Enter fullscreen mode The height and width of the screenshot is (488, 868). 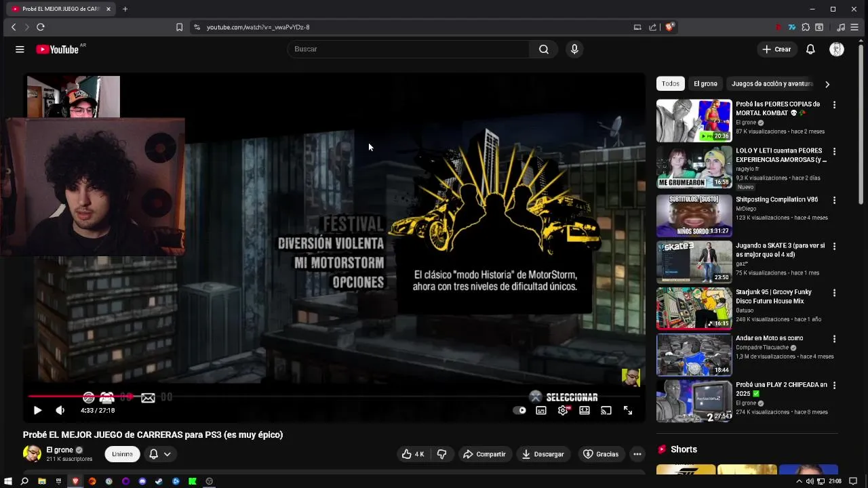(x=628, y=411)
